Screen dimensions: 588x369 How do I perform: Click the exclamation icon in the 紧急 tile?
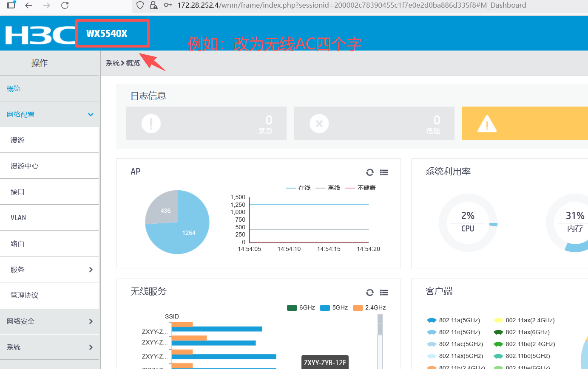click(x=151, y=124)
